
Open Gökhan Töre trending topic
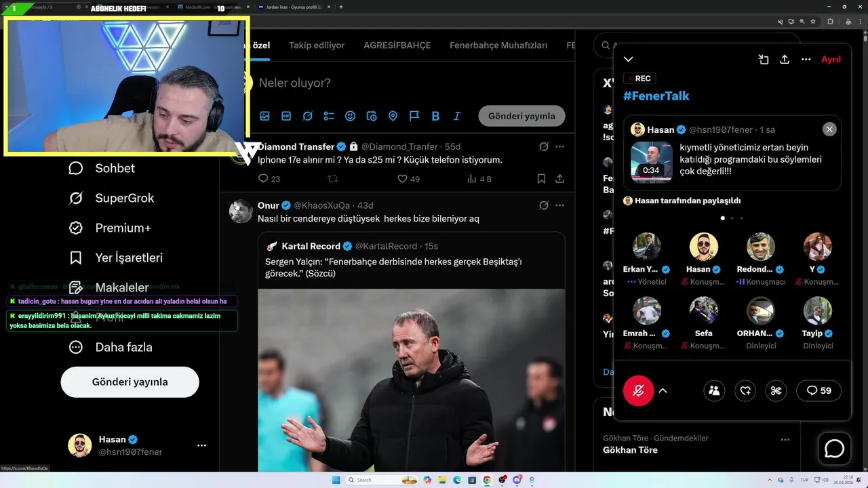pos(630,450)
